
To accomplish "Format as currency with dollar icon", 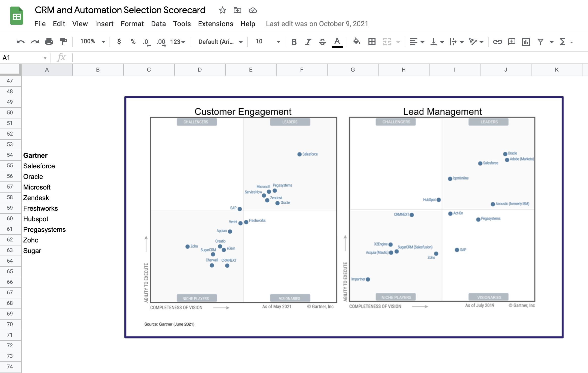I will 119,42.
